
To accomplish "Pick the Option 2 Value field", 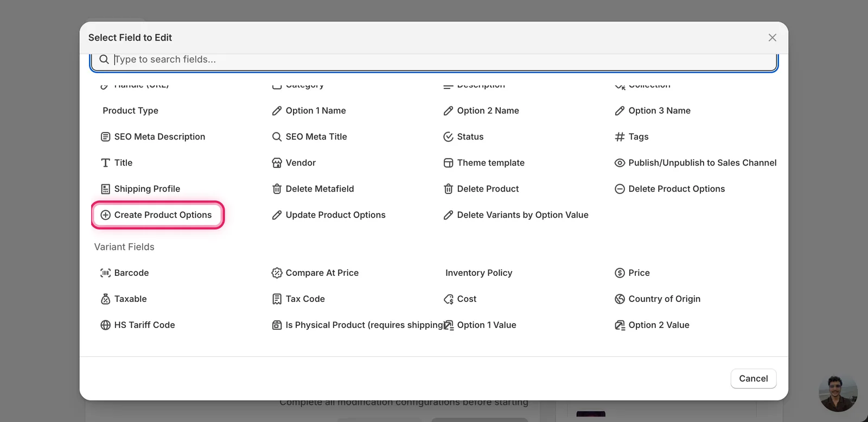I will point(652,325).
